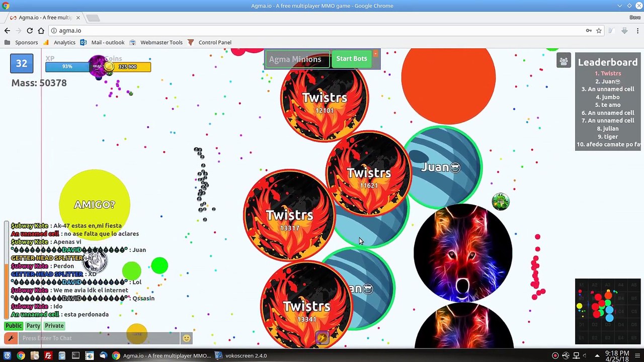This screenshot has width=644, height=362.
Task: Open the Control Panel bookmark
Action: [x=209, y=42]
